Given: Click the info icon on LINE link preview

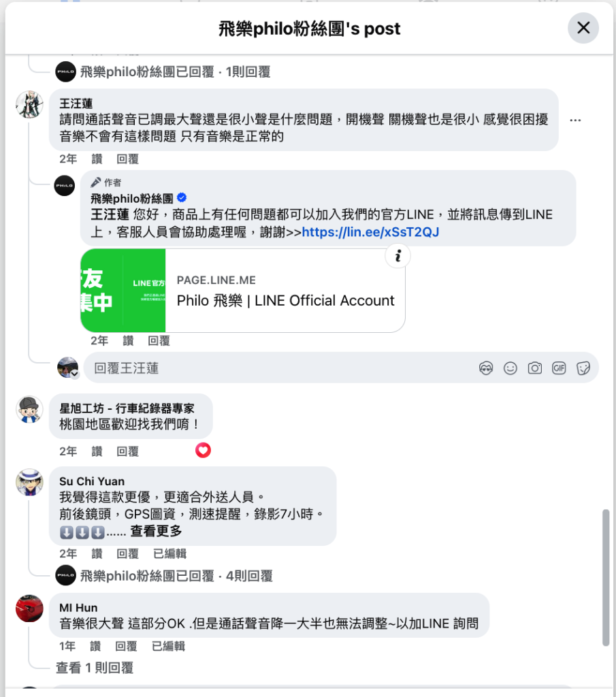Looking at the screenshot, I should (x=398, y=256).
